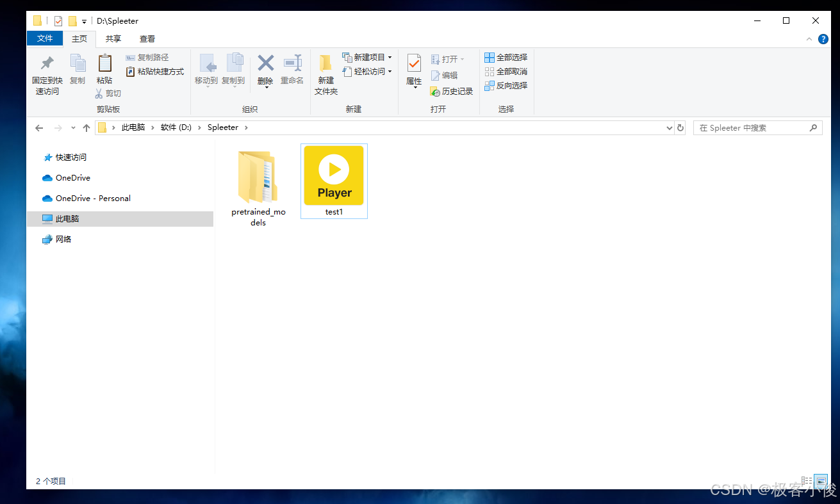Click New folder icon in quick access toolbar
This screenshot has height=504, width=840.
pyautogui.click(x=72, y=21)
